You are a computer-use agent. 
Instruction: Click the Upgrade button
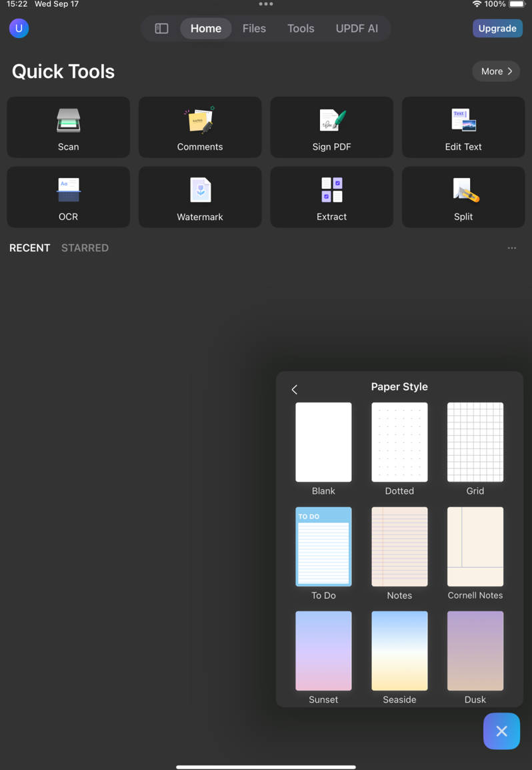(x=497, y=29)
